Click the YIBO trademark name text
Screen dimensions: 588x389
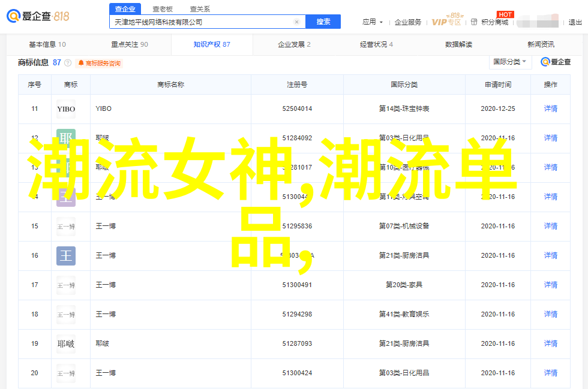pos(103,108)
